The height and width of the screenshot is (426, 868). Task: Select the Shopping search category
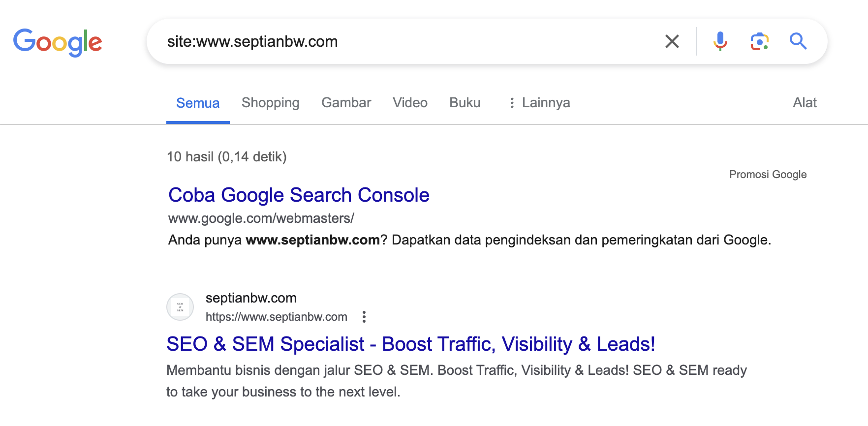(x=270, y=103)
